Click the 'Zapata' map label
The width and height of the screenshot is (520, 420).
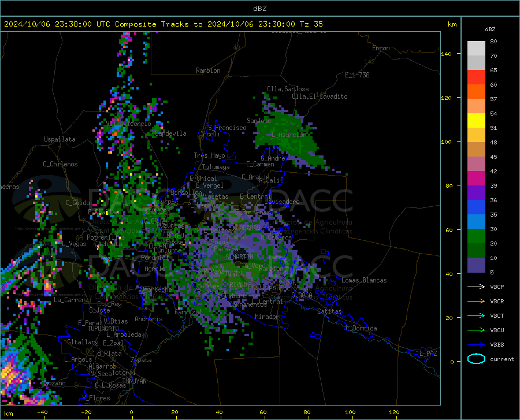tap(142, 360)
